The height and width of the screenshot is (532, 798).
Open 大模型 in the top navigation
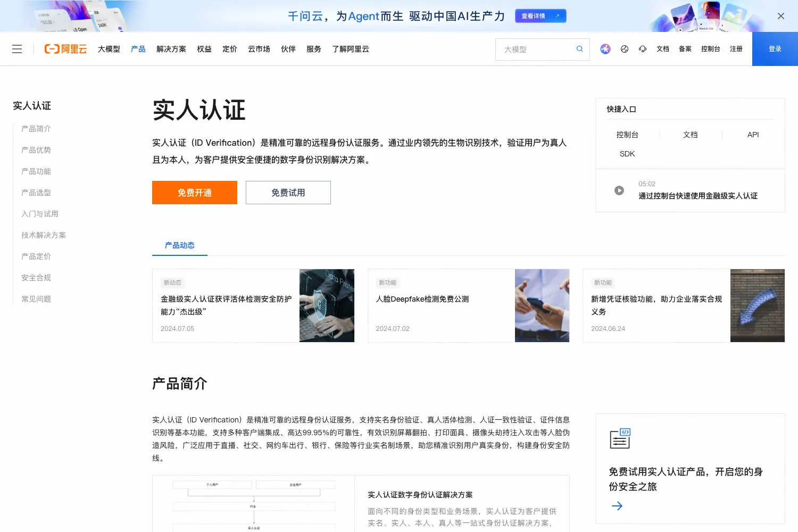pos(109,49)
